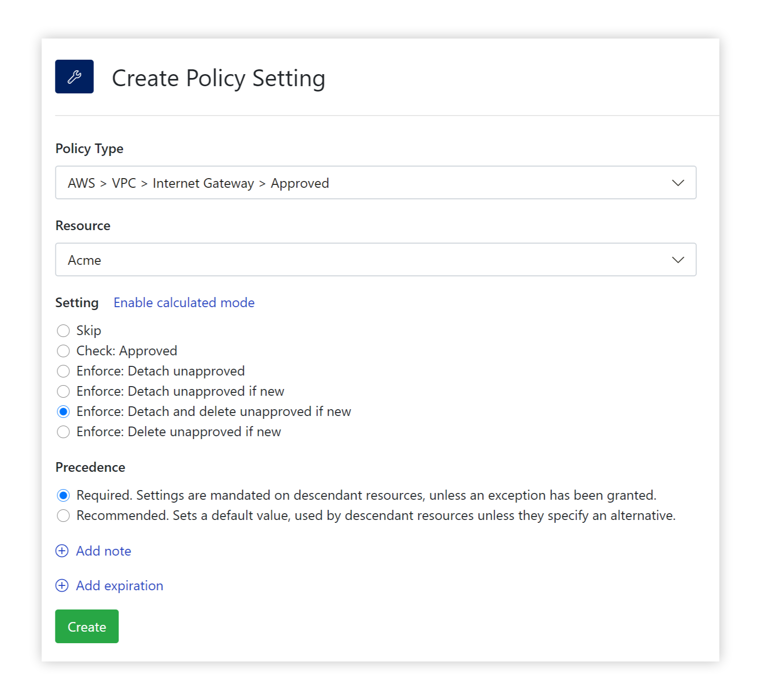Select Enforce: Detach and delete unapproved if new
761x700 pixels.
[63, 412]
